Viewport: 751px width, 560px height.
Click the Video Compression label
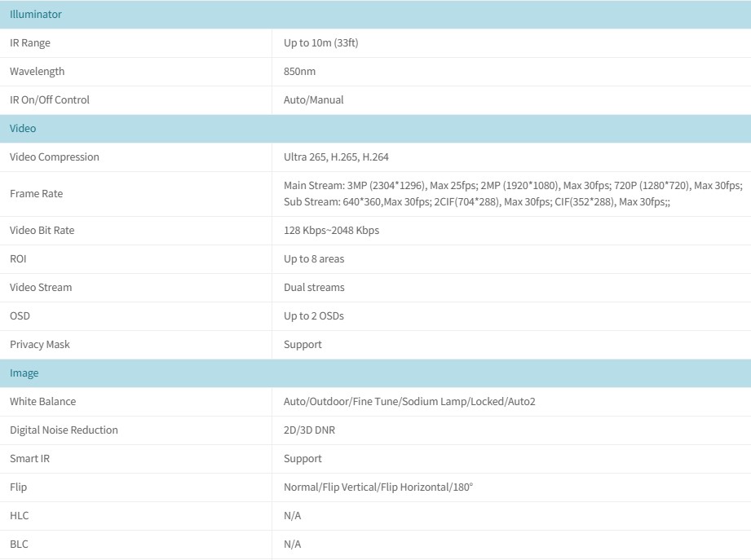click(55, 157)
